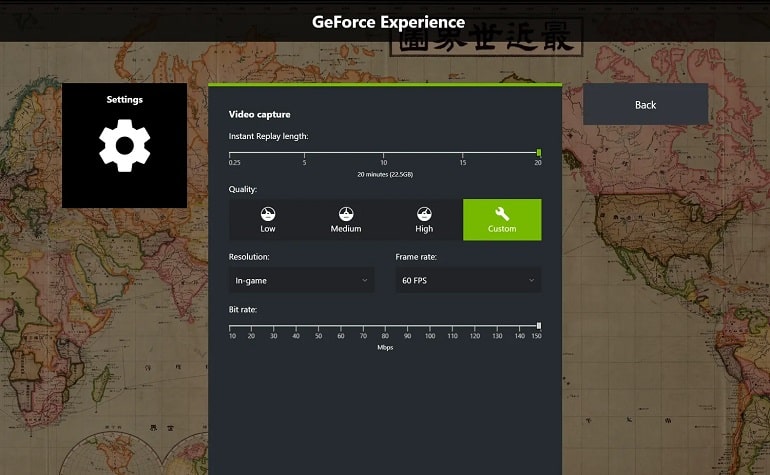Click the High quality gauge icon
The image size is (770, 475).
point(424,214)
